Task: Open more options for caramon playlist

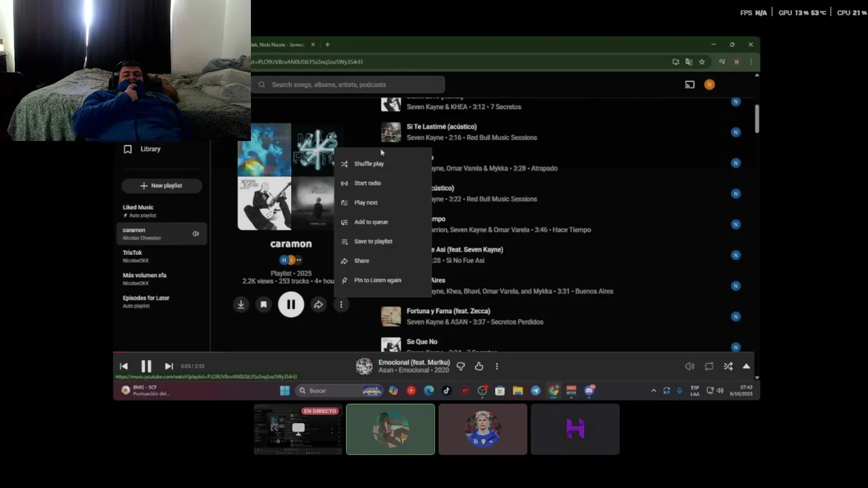Action: (341, 304)
